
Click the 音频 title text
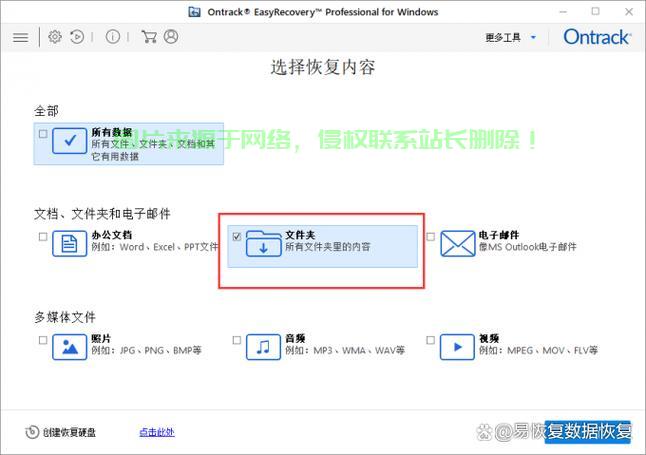pyautogui.click(x=295, y=338)
